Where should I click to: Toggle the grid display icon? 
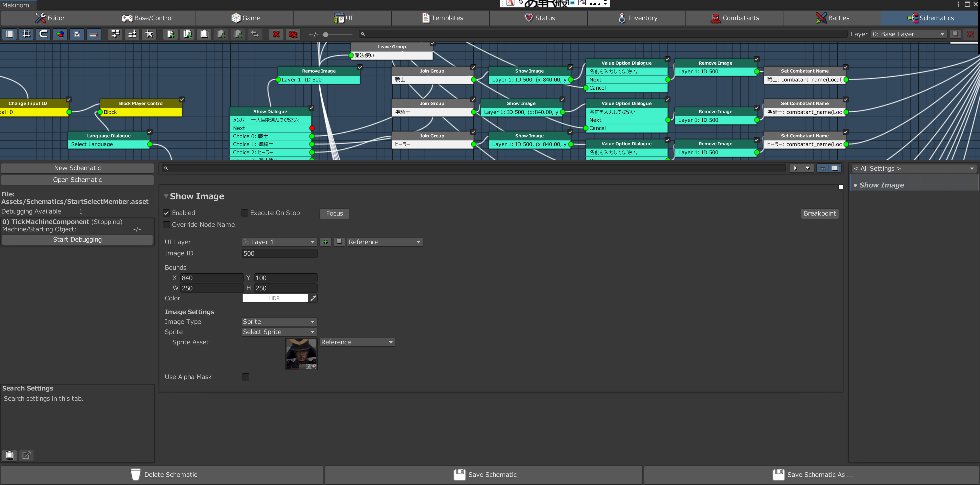click(x=26, y=34)
